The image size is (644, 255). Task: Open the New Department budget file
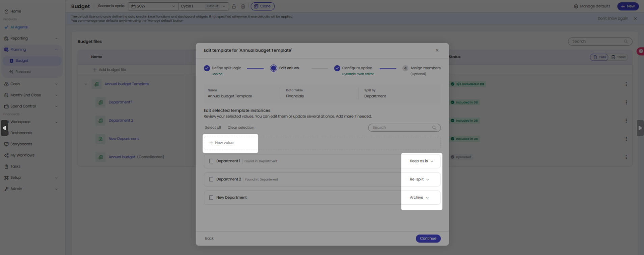pyautogui.click(x=124, y=138)
